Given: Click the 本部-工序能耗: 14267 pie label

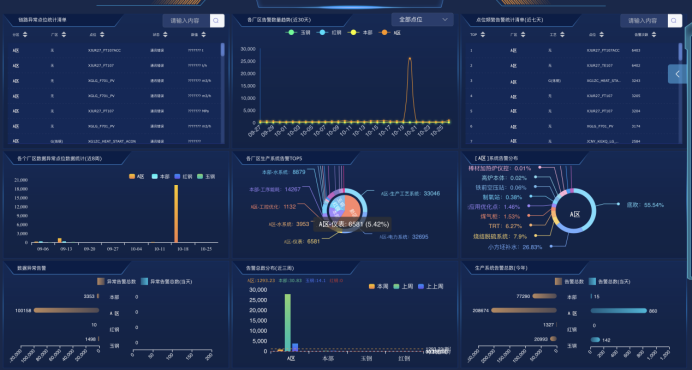Looking at the screenshot, I should pos(275,189).
